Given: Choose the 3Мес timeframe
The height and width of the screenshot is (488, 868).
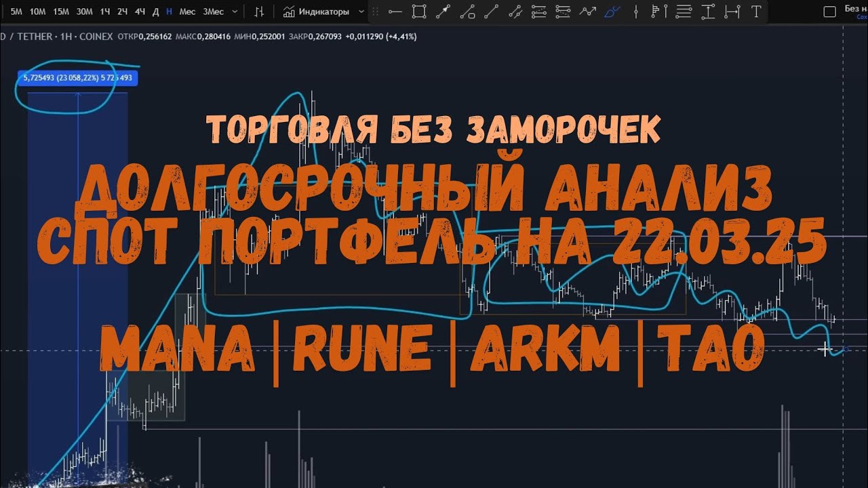Looking at the screenshot, I should tap(214, 12).
